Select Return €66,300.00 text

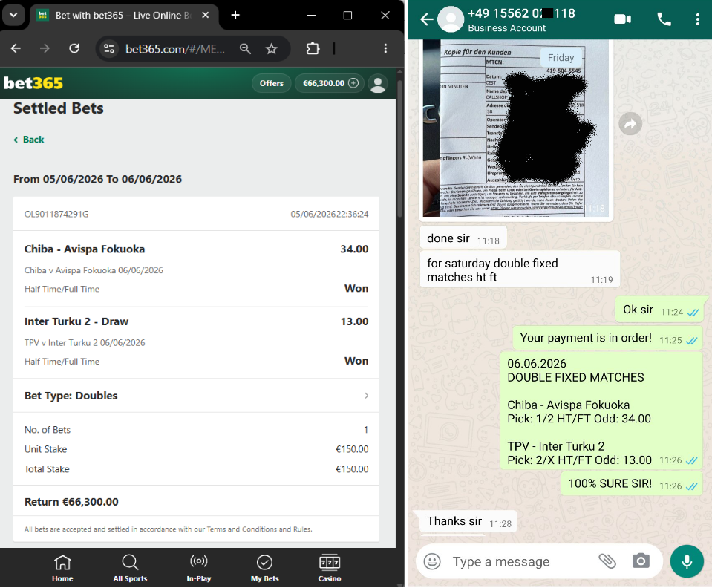[71, 502]
